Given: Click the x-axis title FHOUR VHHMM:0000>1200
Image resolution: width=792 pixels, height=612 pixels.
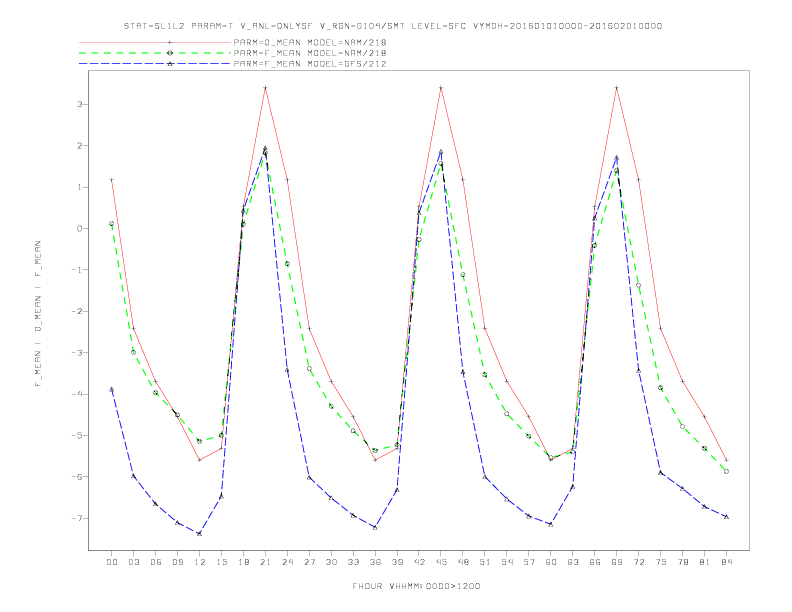Looking at the screenshot, I should (x=416, y=586).
